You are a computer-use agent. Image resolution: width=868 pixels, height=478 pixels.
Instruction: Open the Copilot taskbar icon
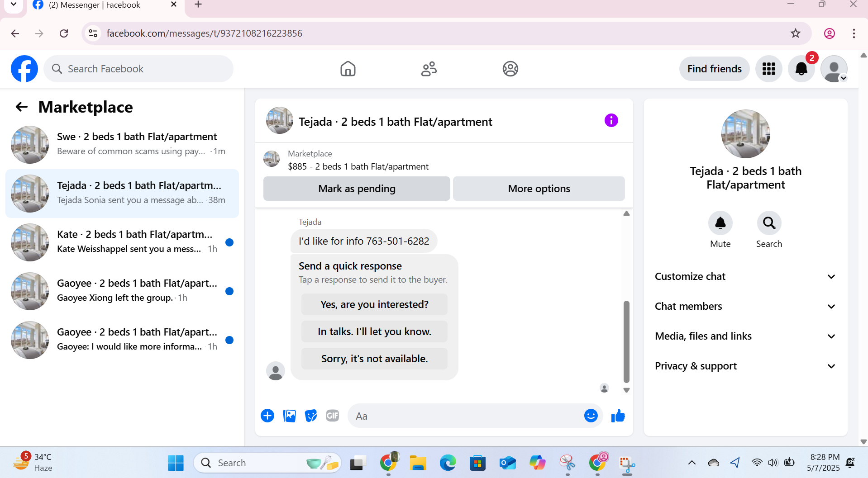537,463
